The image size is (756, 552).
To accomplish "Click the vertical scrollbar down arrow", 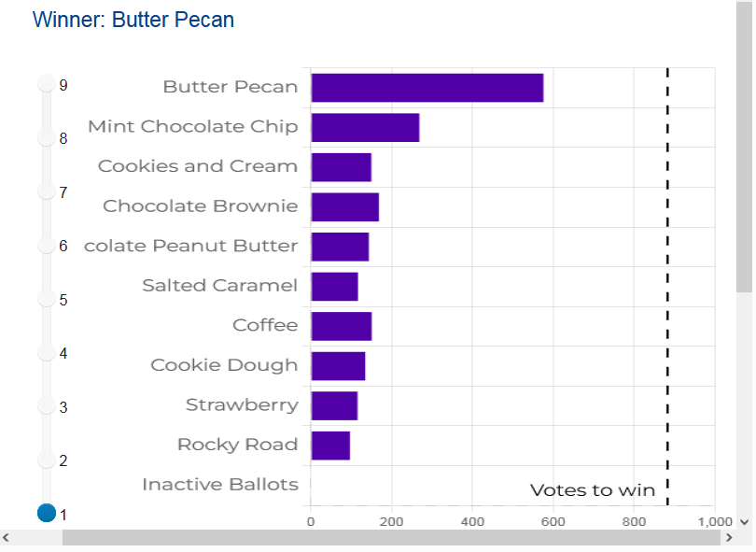I will pos(744,522).
